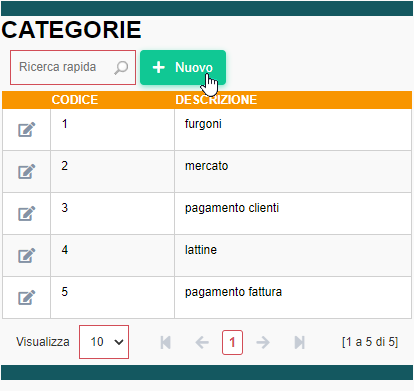Screen dimensions: 414x391
Task: Create a new category with Nuovo
Action: (x=183, y=67)
